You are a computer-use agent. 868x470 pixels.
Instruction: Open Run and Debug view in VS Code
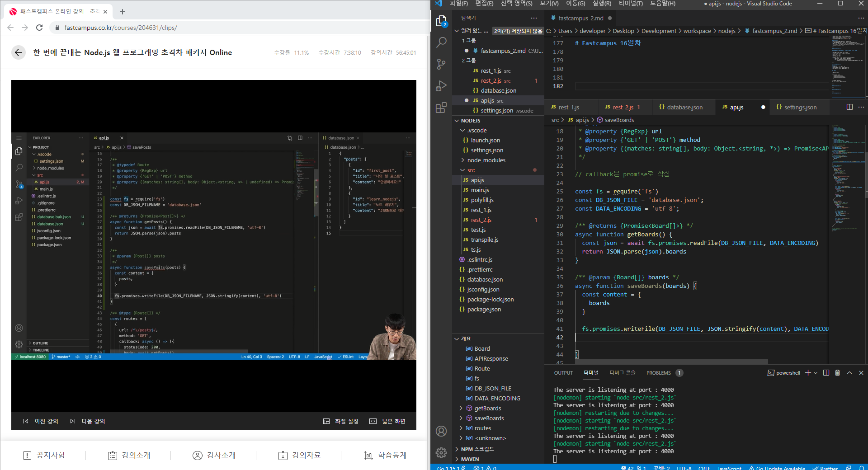point(441,86)
